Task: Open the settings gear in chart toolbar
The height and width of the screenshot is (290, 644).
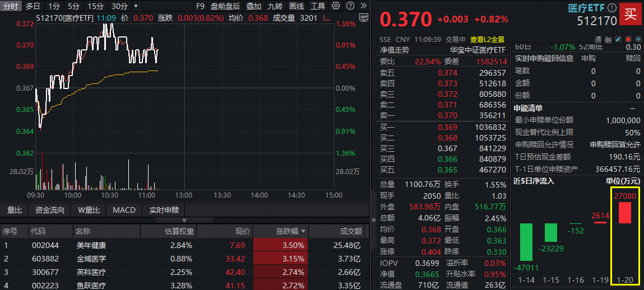Action: (x=336, y=6)
